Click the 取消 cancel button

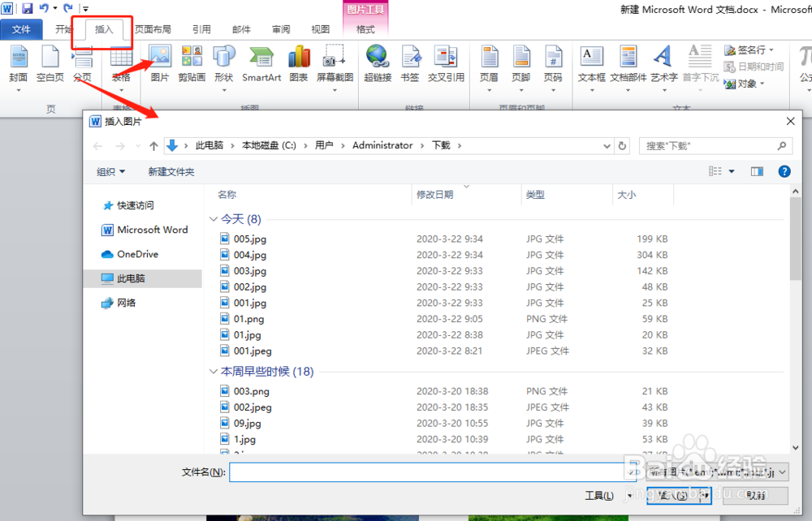coord(756,496)
